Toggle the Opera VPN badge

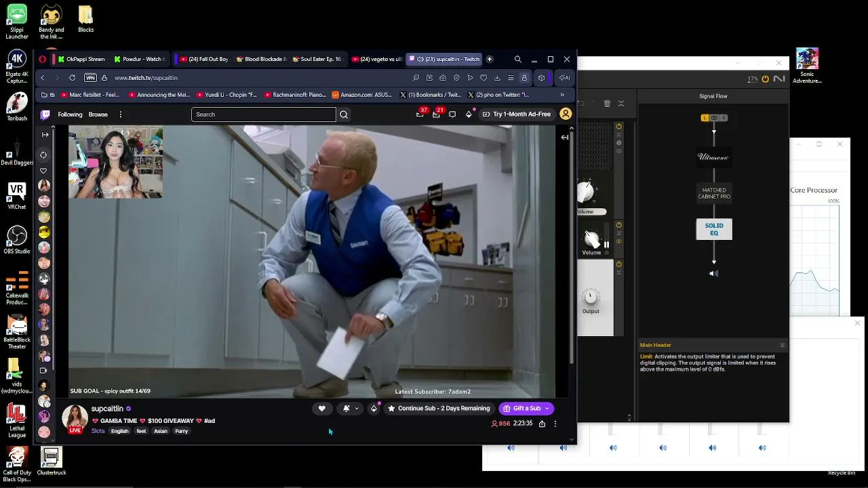(x=90, y=77)
